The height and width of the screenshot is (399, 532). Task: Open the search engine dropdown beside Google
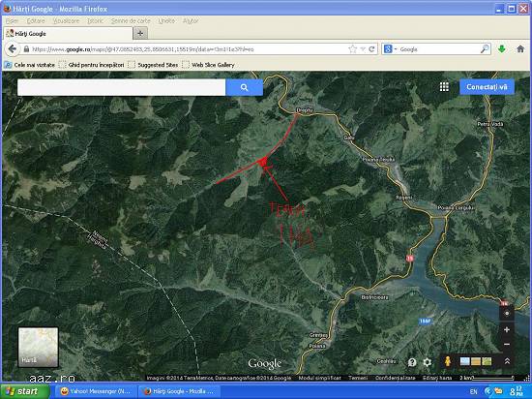tap(396, 49)
